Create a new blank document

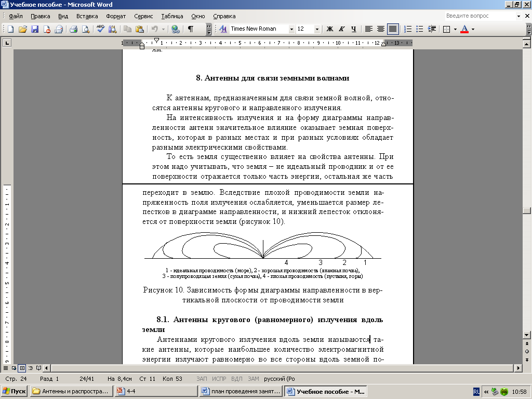tap(10, 29)
